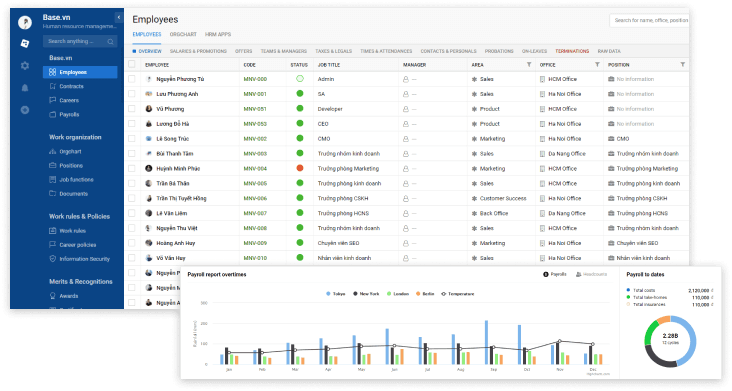Collapse the sidebar with the chevron arrow

tap(119, 17)
